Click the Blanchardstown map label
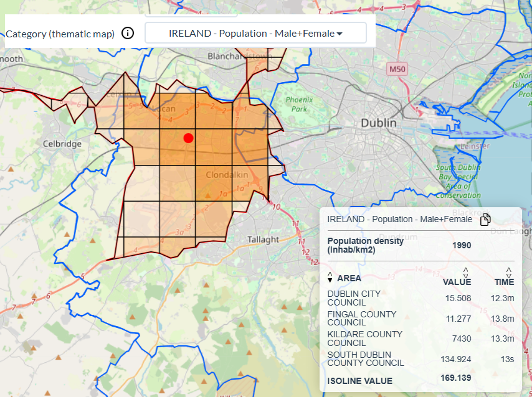Screen dimensions: 532x397 (240, 56)
